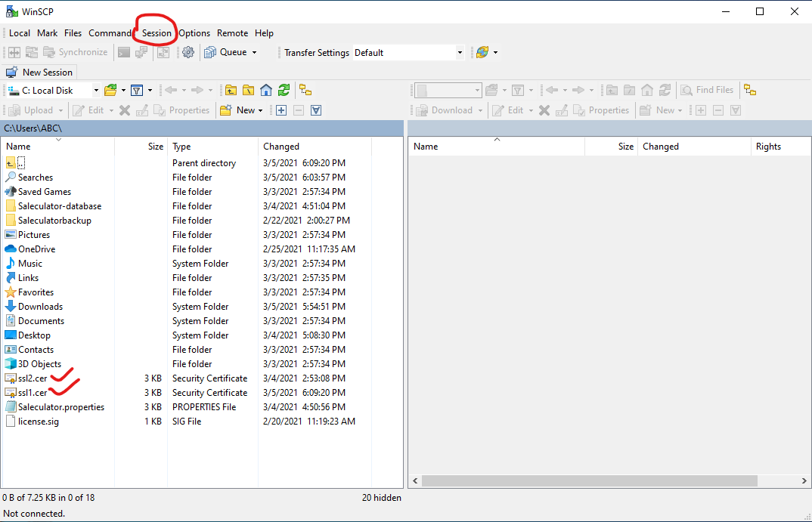This screenshot has width=812, height=522.
Task: Open the Preferences gear icon
Action: (x=188, y=52)
